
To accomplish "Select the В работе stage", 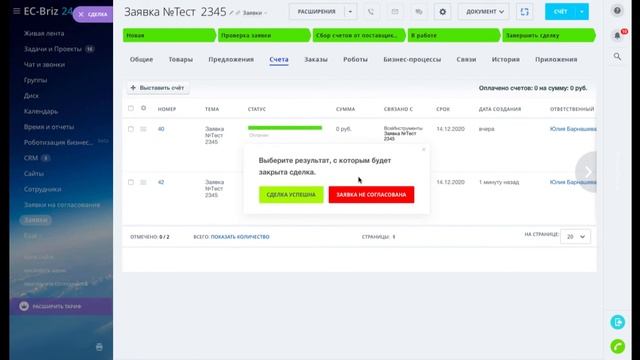I will pos(453,36).
